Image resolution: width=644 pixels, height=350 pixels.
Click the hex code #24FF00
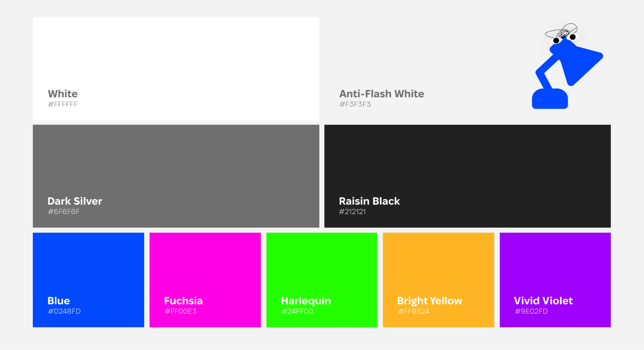(297, 311)
